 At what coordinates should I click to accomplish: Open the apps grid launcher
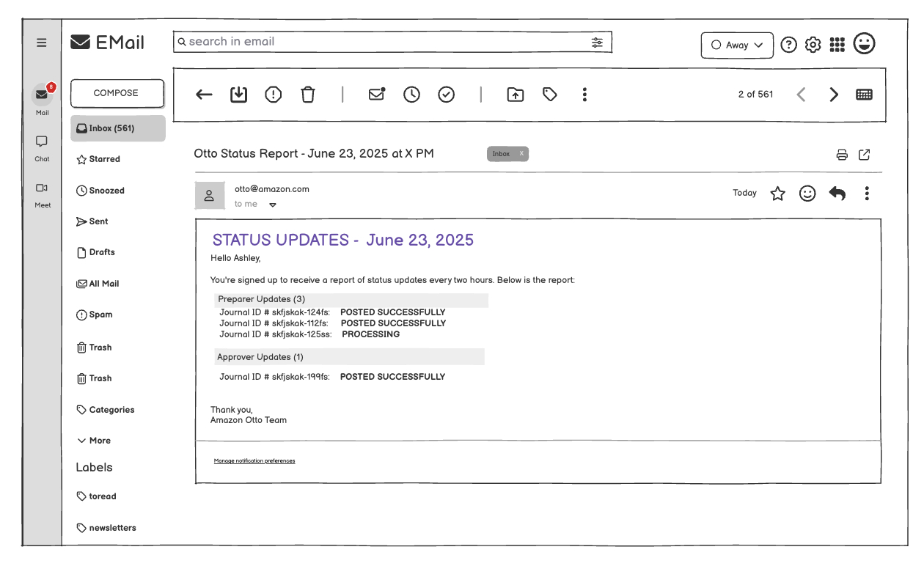tap(837, 45)
